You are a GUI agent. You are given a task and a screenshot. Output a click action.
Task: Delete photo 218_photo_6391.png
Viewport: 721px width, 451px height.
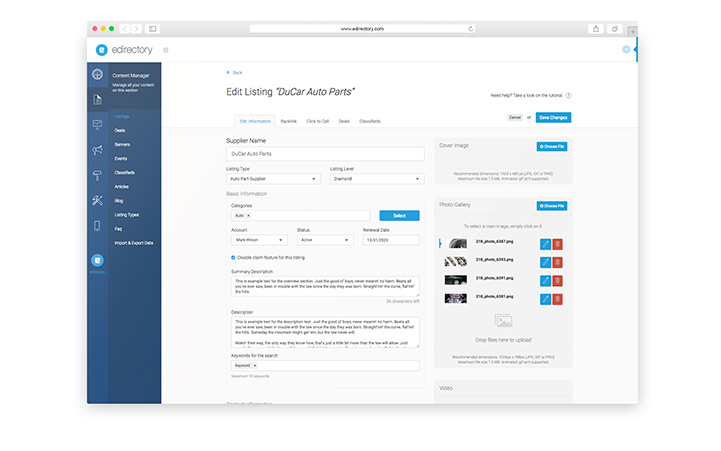coord(557,281)
